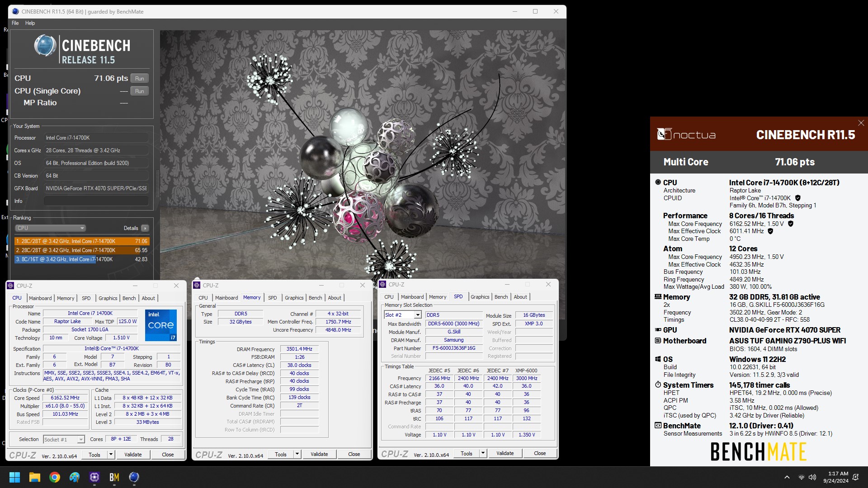This screenshot has width=868, height=488.
Task: Click Validate in first CPU-Z window
Action: [x=133, y=455]
